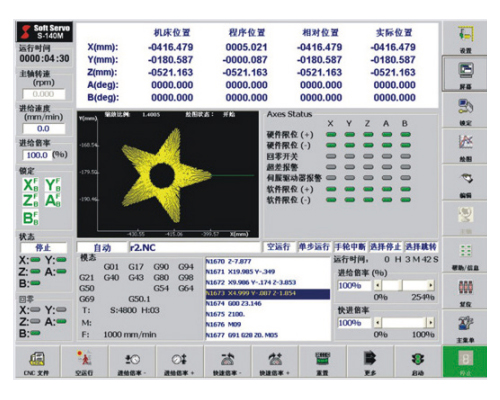Toggle the X axis lock indicator
The width and height of the screenshot is (500, 400).
31,185
